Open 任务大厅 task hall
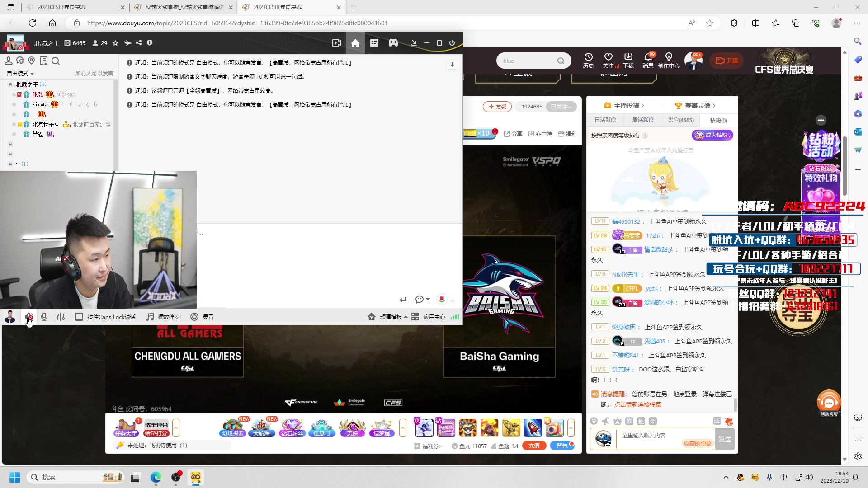This screenshot has width=868, height=488. click(x=126, y=427)
